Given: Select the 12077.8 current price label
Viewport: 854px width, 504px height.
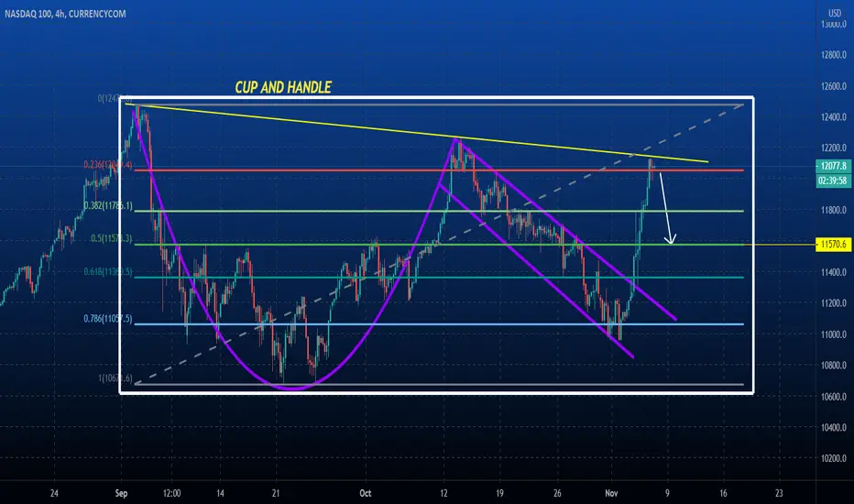Looking at the screenshot, I should [x=833, y=166].
